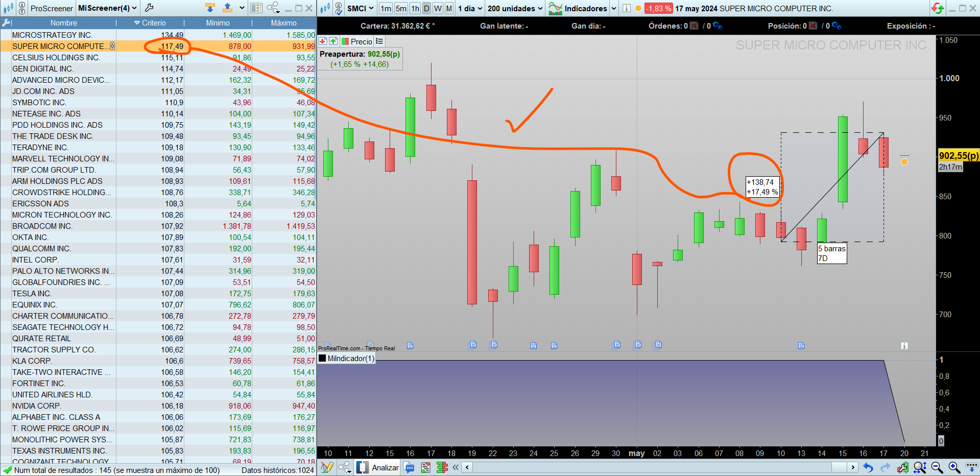
Task: Click the chart window candlestick icon
Action: [325, 8]
